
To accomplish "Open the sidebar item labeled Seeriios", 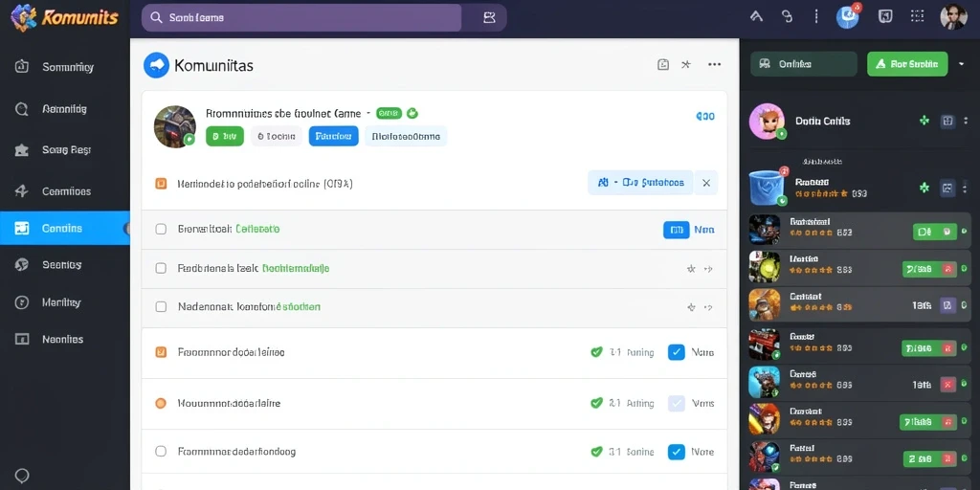I will (65, 264).
